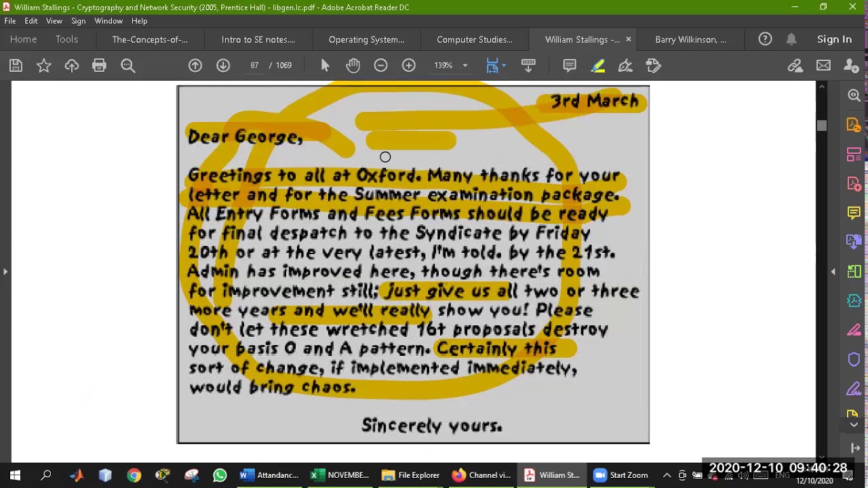This screenshot has height=488, width=868.
Task: Open Google Chrome from taskbar
Action: click(134, 475)
